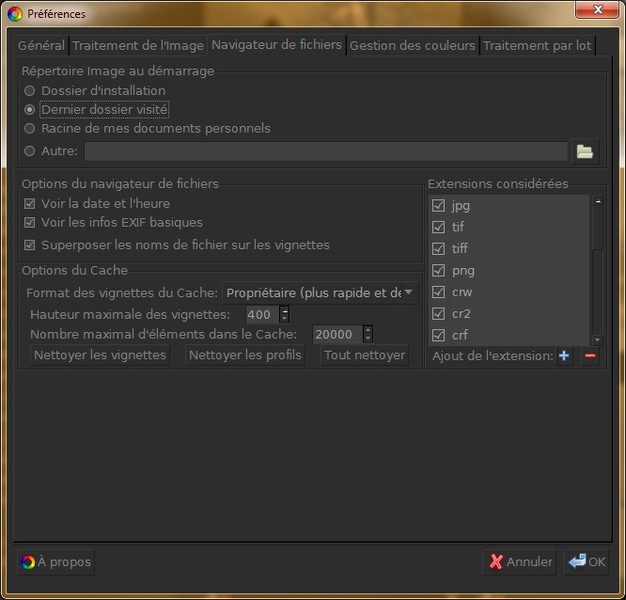Open the Format des vignettes du Cache dropdown
This screenshot has height=600, width=626.
[320, 293]
